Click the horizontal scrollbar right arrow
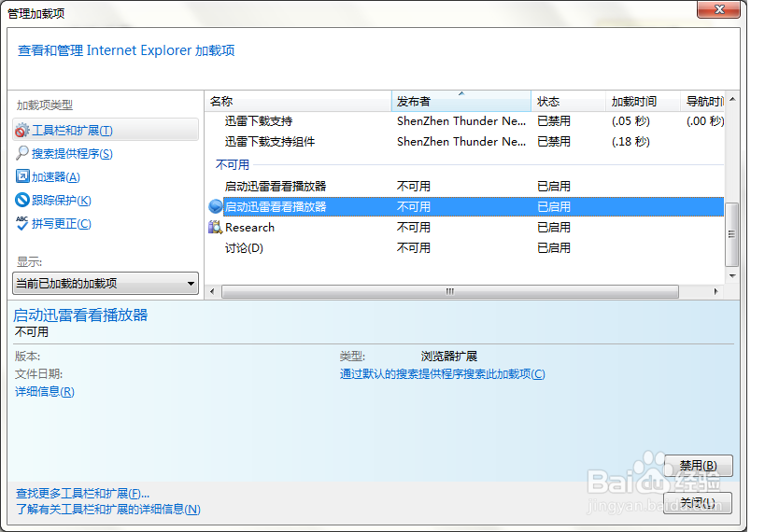765x532 pixels. point(715,291)
